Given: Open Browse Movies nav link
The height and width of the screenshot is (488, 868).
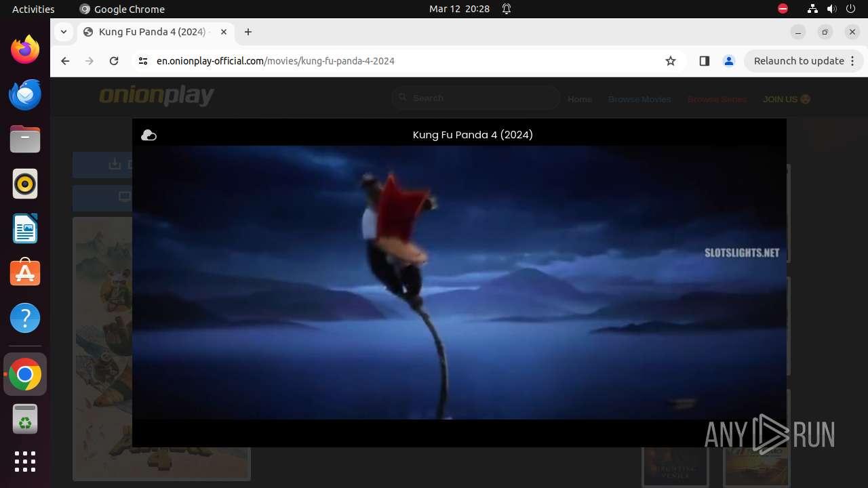Looking at the screenshot, I should (x=639, y=99).
